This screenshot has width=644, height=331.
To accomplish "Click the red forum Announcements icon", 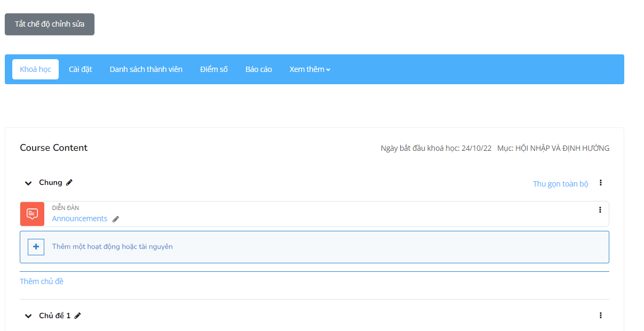I will pyautogui.click(x=32, y=214).
